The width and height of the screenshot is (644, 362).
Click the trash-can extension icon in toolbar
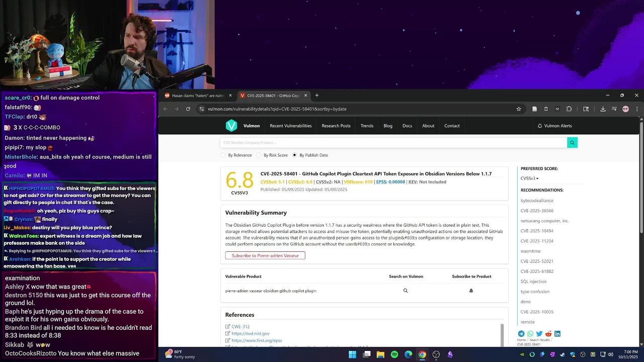546,109
